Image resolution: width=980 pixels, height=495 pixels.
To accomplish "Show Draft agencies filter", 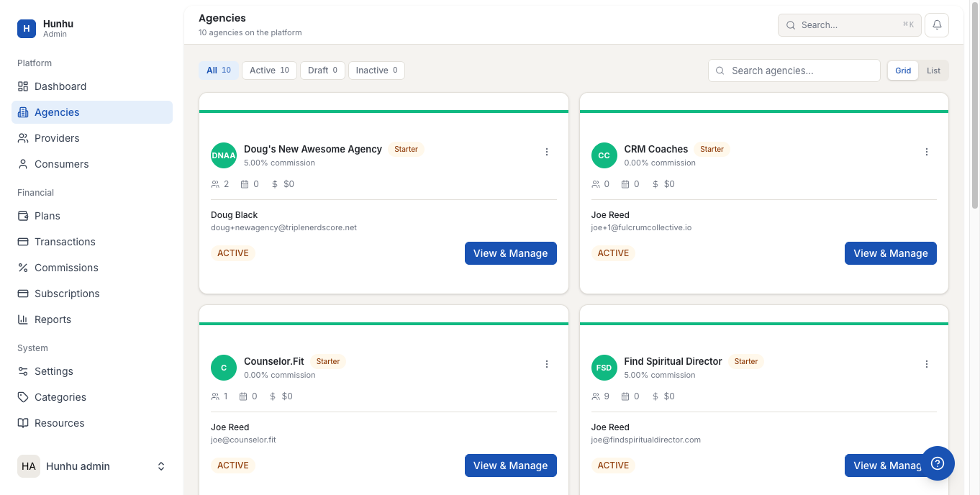I will point(322,71).
